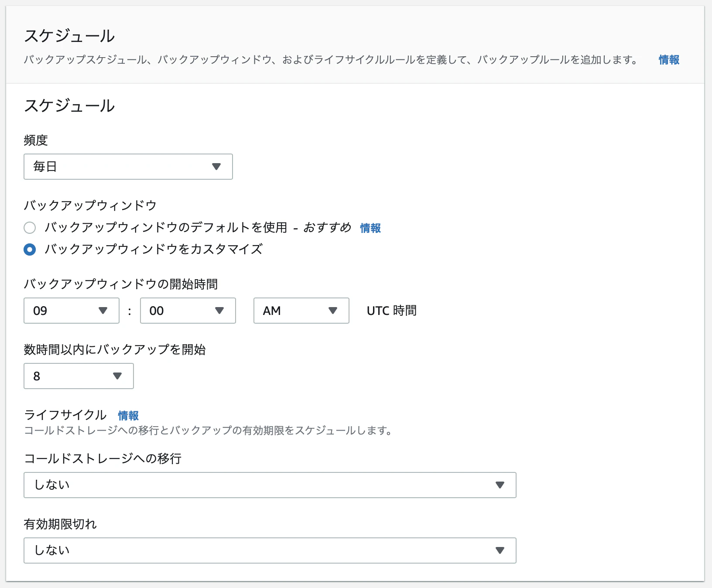This screenshot has width=712, height=588.
Task: Click the 情報 link in the header description
Action: [669, 60]
